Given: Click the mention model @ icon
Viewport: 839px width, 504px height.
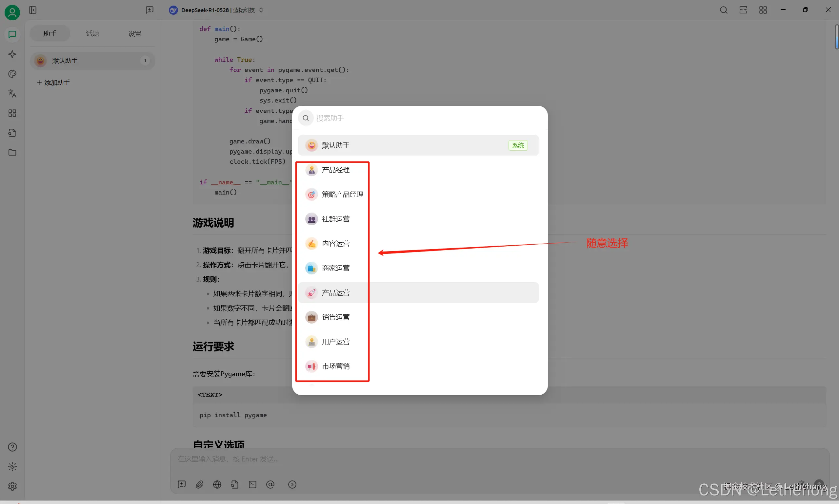Looking at the screenshot, I should [x=270, y=484].
